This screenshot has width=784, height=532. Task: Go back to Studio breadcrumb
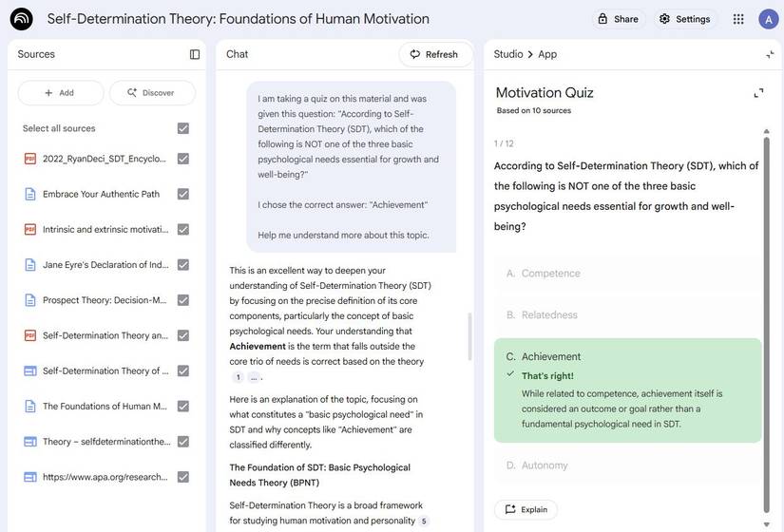507,54
